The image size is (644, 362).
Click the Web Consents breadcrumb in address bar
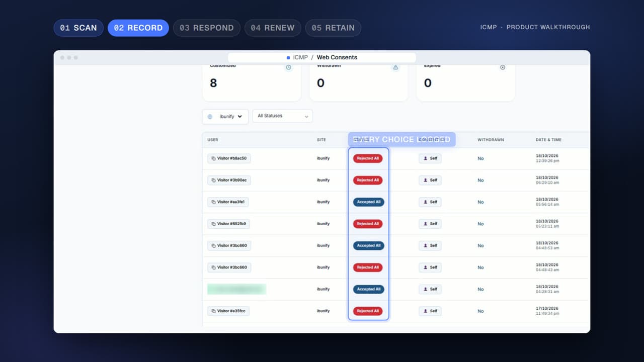(337, 57)
